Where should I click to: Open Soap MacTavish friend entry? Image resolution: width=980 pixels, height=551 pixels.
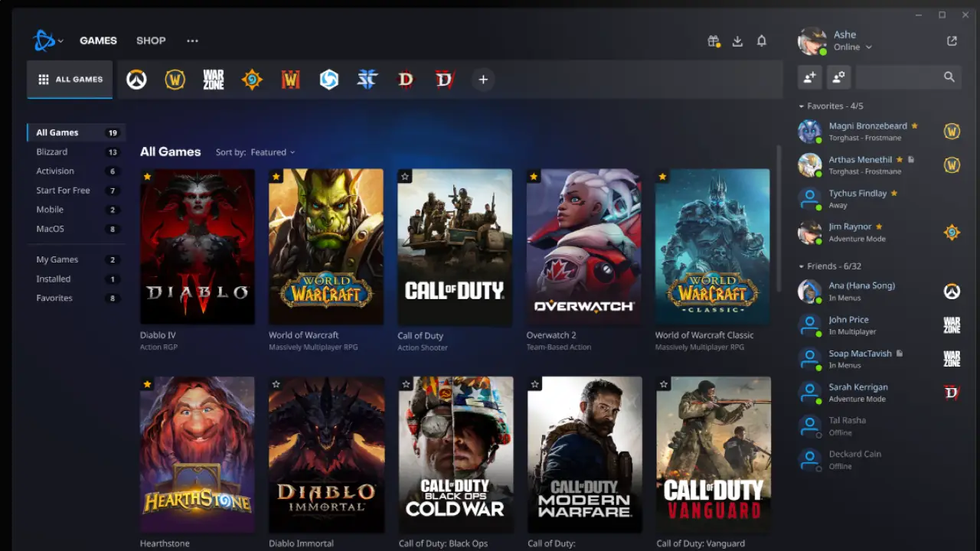pos(880,359)
